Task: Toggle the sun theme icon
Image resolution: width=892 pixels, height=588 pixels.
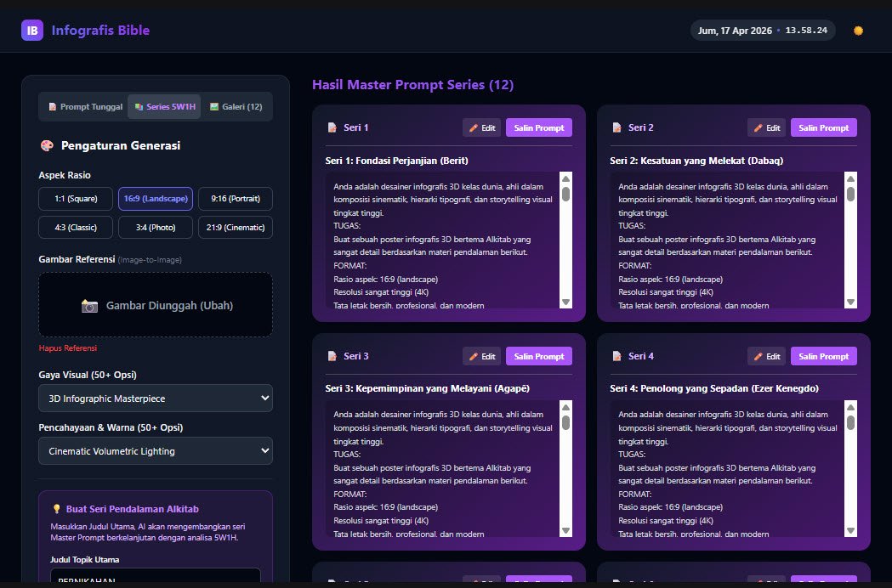Action: [x=859, y=31]
